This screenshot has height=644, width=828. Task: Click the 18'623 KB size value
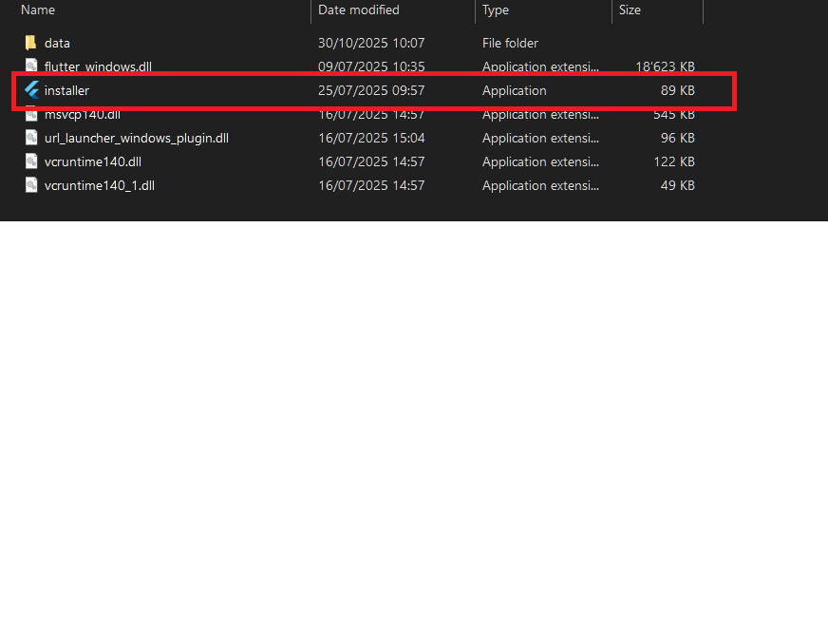[x=665, y=66]
